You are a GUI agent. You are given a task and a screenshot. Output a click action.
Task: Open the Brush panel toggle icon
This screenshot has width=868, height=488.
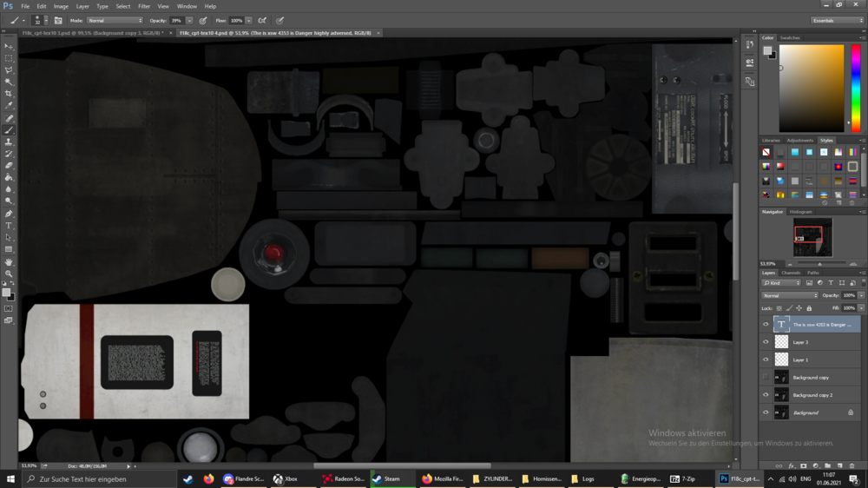(x=58, y=21)
